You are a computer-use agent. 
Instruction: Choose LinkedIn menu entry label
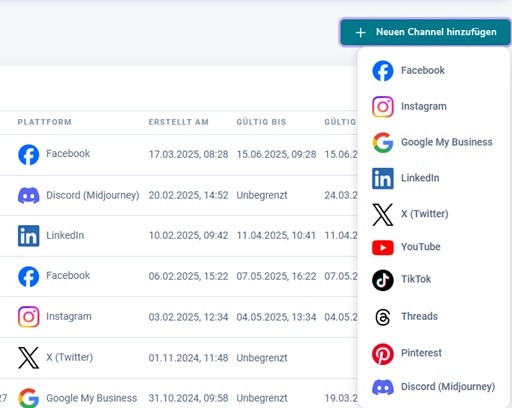tap(420, 178)
